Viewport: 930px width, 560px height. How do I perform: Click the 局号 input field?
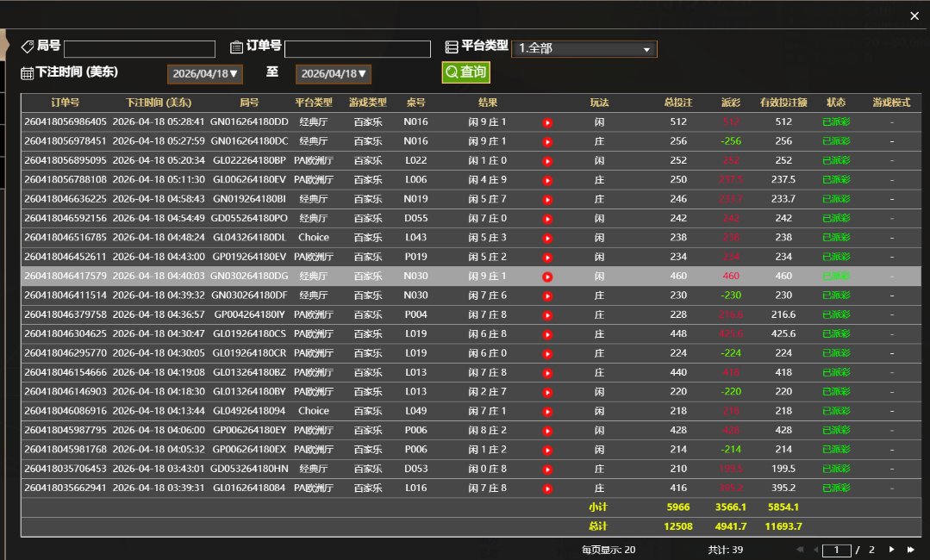tap(140, 49)
